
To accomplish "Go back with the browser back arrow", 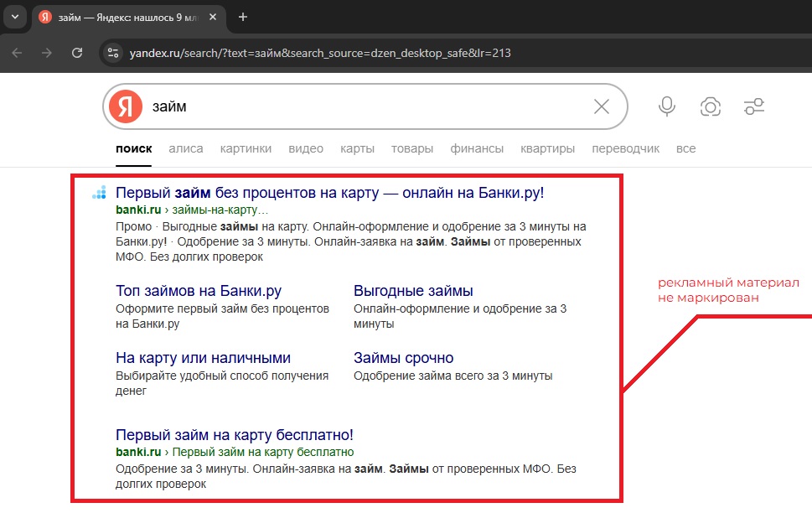I will click(x=17, y=53).
